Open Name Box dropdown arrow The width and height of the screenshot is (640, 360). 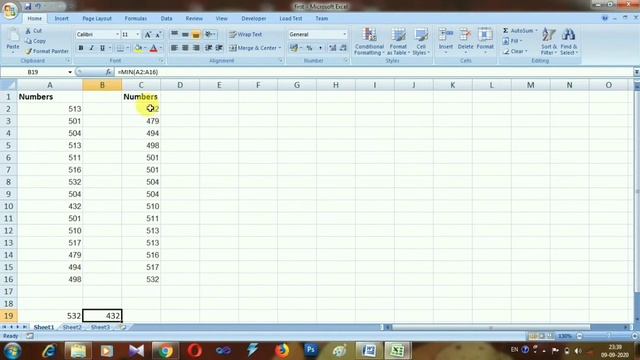coord(70,72)
